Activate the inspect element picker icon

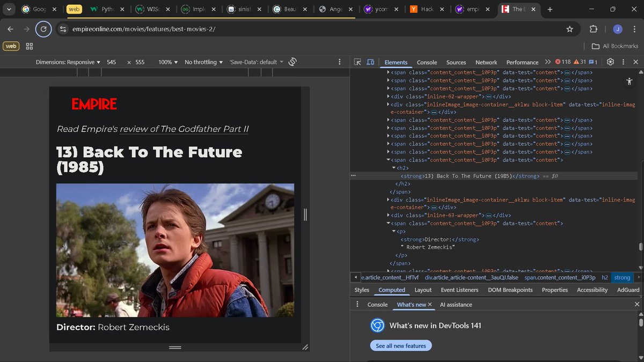click(358, 62)
